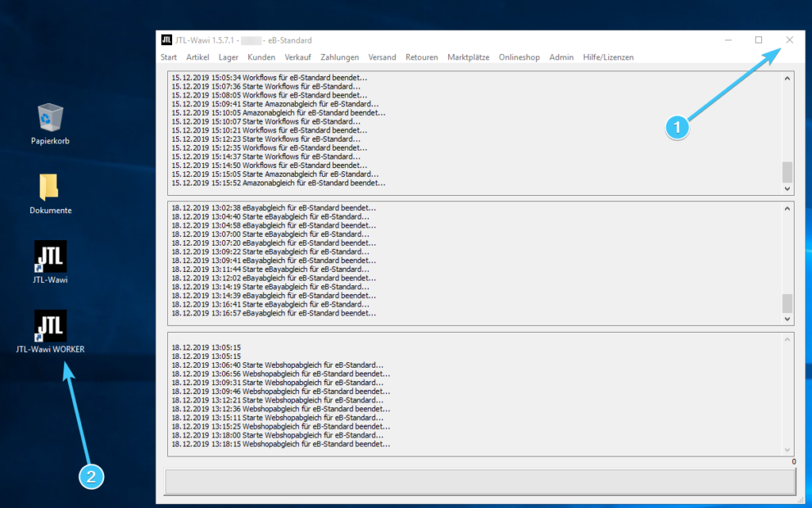Select line '18.12.2019 13:09:22 Starte eBayabgleich'
Image resolution: width=812 pixels, height=508 pixels.
[270, 252]
